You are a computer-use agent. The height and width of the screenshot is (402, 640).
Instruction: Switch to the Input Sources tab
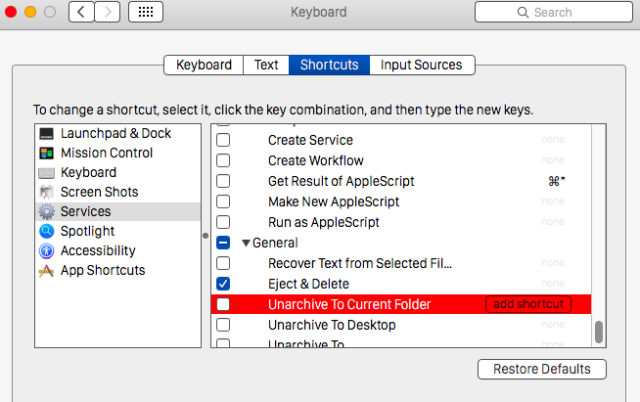[421, 65]
